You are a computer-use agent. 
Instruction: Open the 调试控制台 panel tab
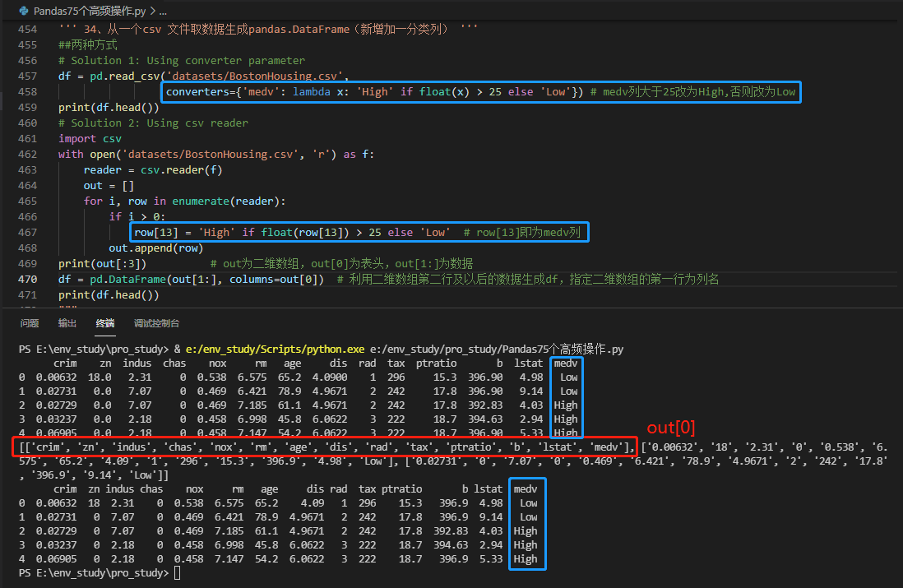point(156,323)
